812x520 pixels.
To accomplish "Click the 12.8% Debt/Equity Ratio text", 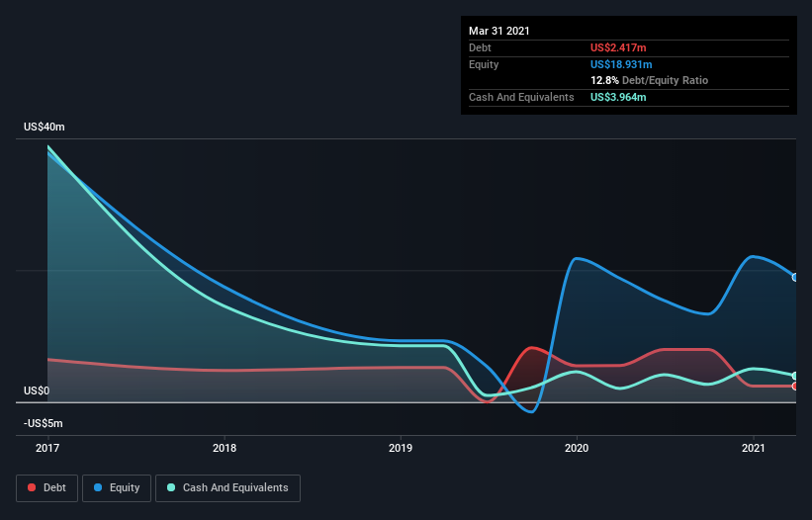I will click(650, 80).
